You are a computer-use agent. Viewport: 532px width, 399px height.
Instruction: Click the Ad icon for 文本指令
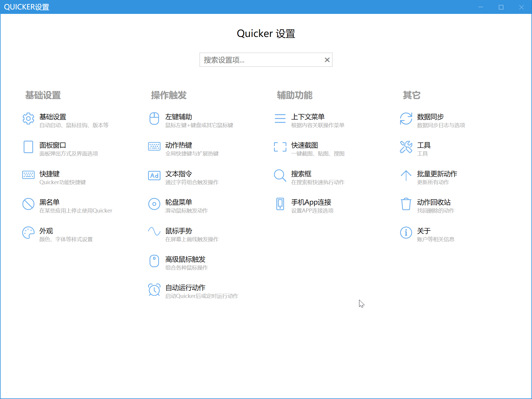click(154, 176)
